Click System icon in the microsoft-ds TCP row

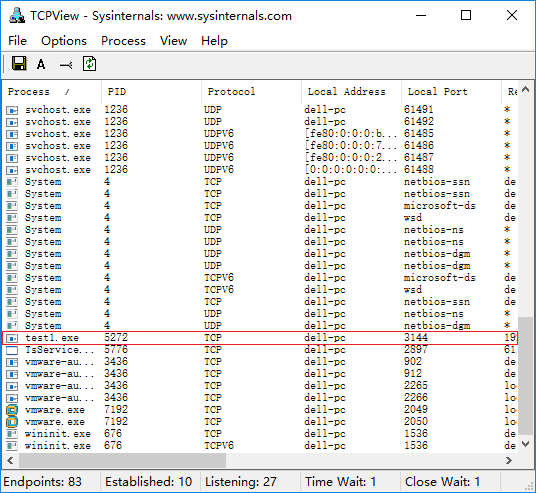point(12,206)
